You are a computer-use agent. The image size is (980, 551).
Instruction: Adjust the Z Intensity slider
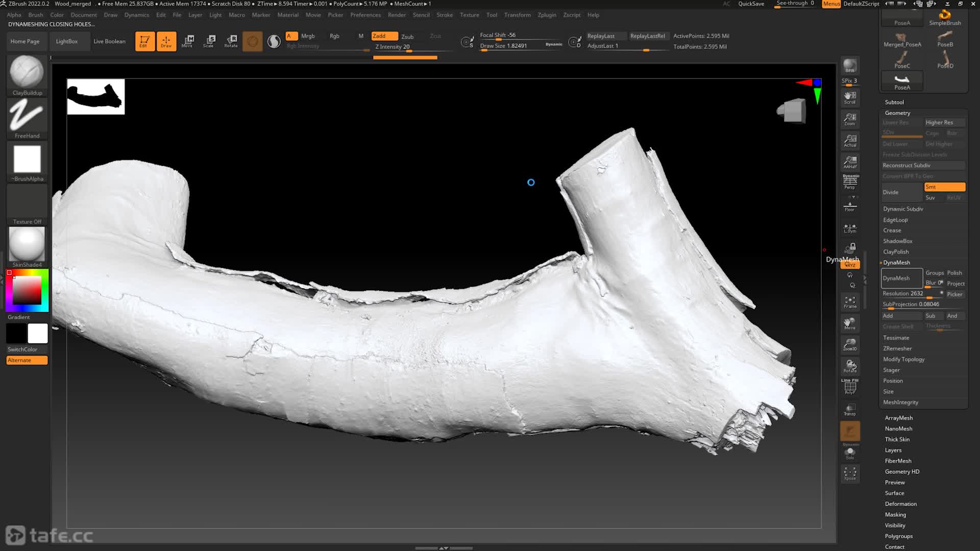pyautogui.click(x=413, y=47)
